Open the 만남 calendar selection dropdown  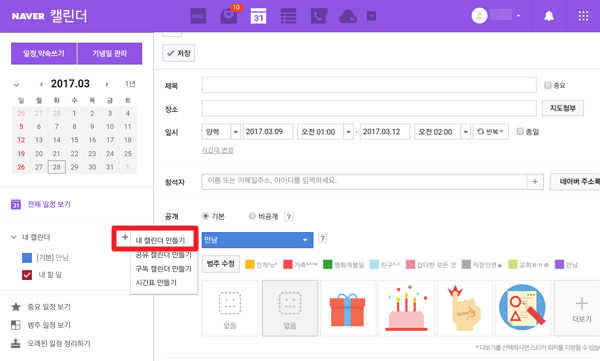point(258,240)
